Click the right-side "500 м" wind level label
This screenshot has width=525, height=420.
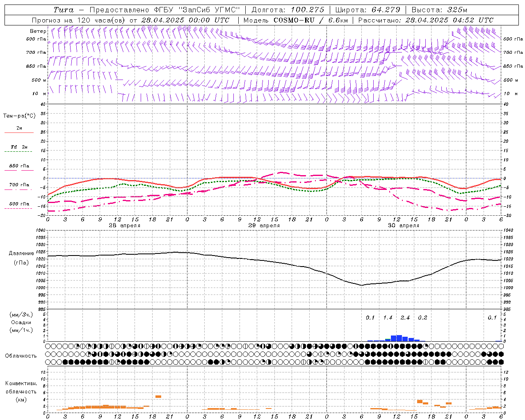511,80
